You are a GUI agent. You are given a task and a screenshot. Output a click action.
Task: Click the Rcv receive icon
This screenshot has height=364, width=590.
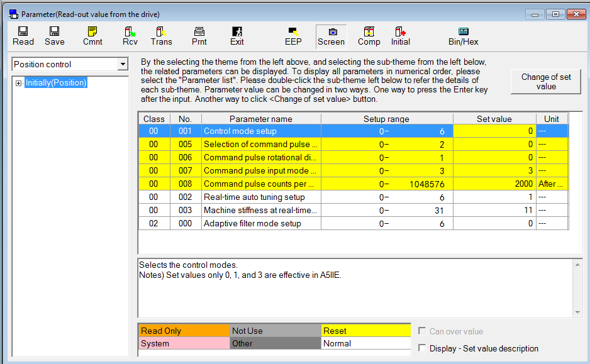click(x=130, y=36)
